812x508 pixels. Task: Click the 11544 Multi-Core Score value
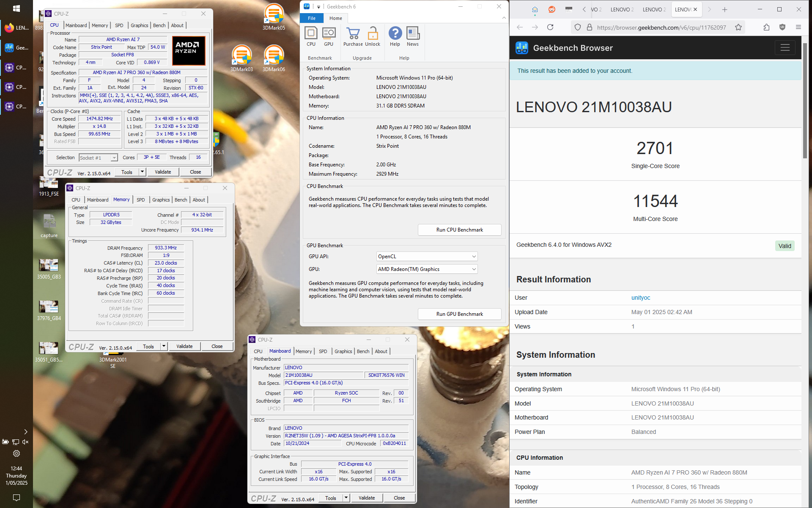[655, 201]
